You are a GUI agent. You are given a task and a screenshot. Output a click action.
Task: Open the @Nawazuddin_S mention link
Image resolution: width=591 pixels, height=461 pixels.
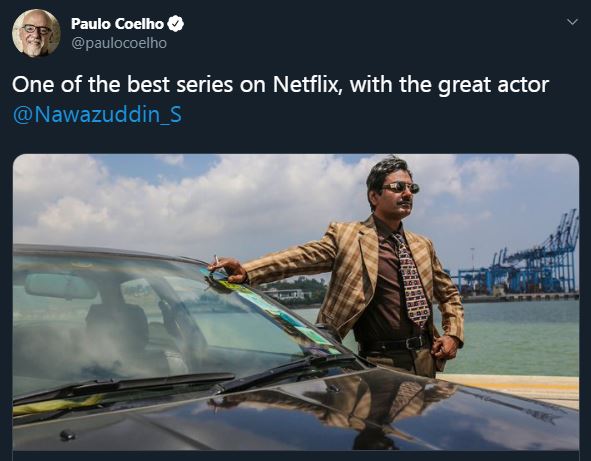pos(97,115)
